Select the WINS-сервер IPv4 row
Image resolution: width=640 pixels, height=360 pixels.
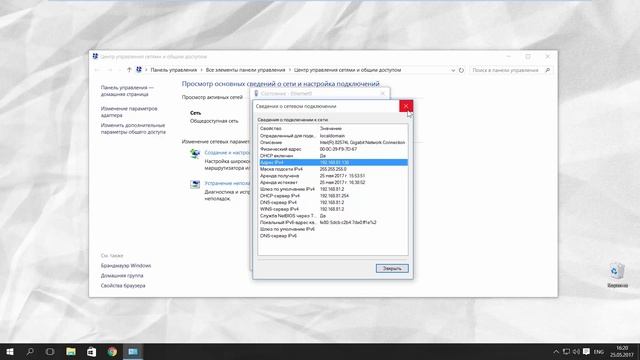pos(333,209)
